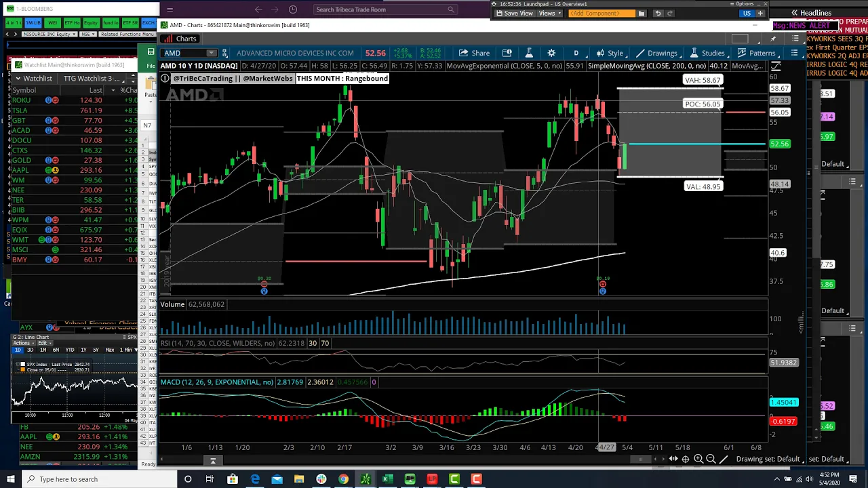The height and width of the screenshot is (488, 868).
Task: Open the Views dropdown in Launchpad
Action: pos(550,14)
